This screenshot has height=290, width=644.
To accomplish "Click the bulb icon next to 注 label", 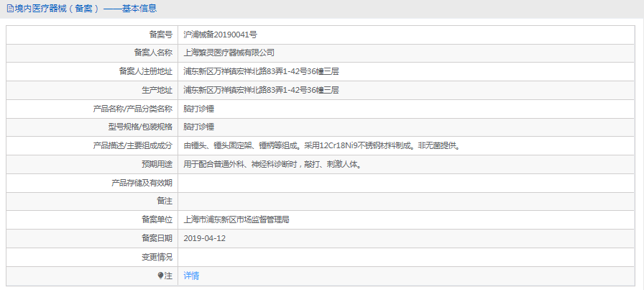I will coord(160,276).
